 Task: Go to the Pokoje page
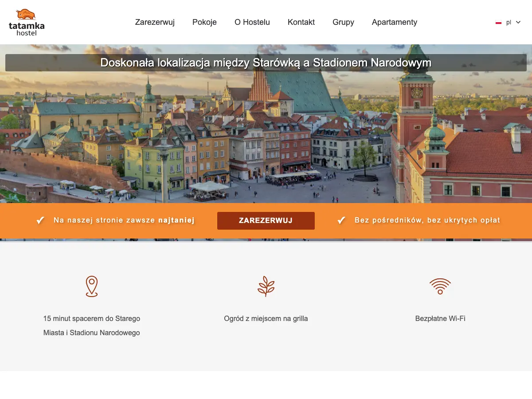click(x=204, y=22)
